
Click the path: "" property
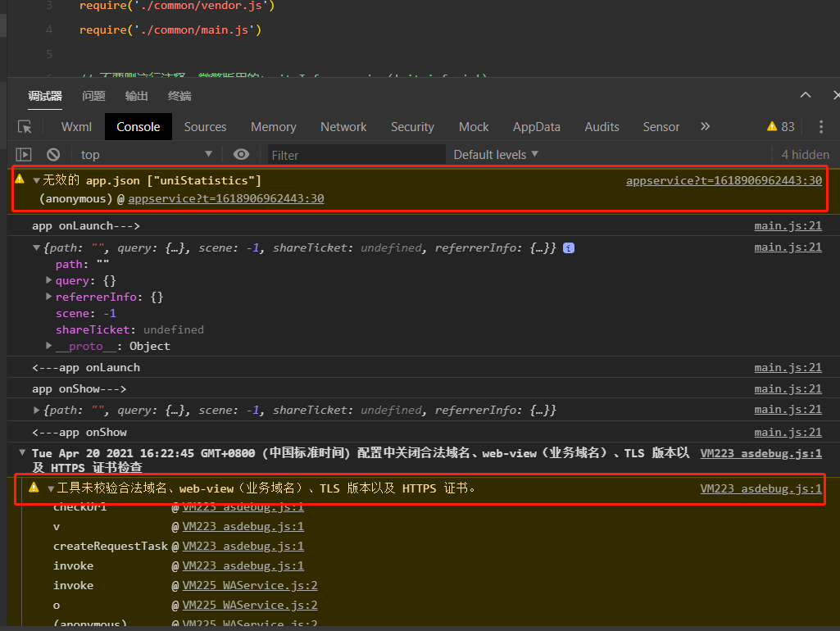[82, 264]
